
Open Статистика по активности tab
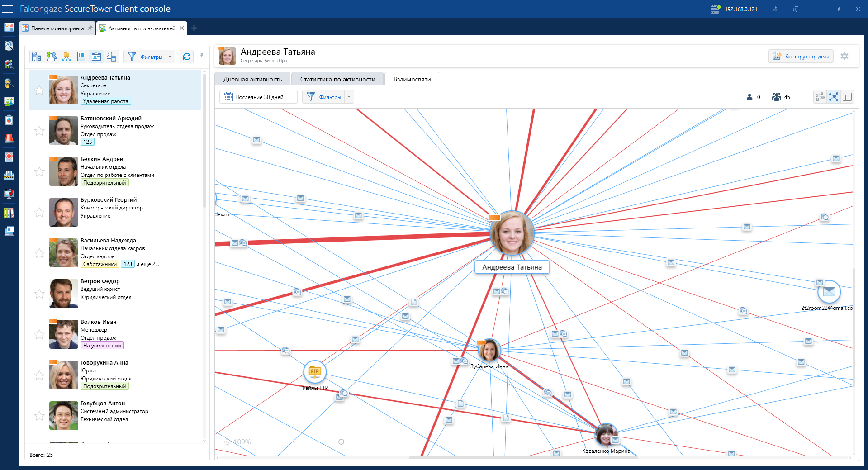(337, 79)
